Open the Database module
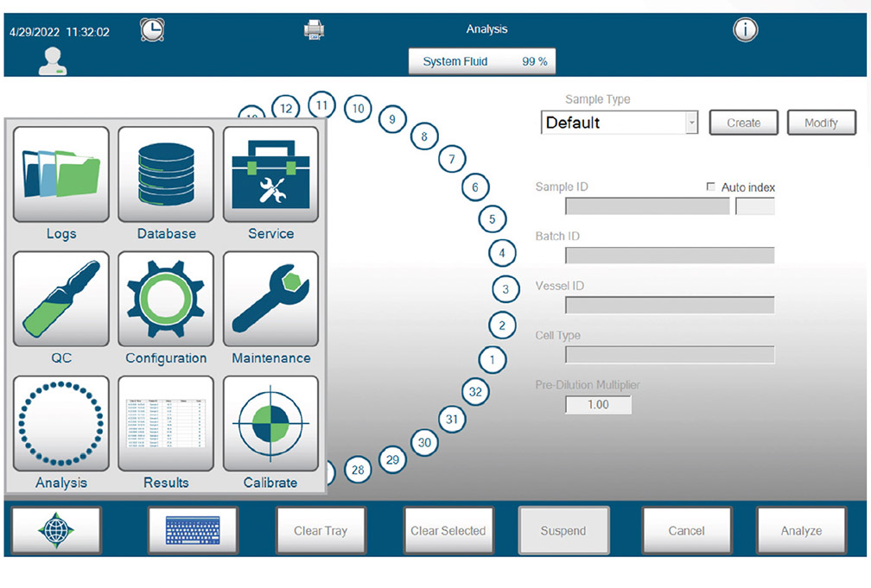 click(166, 175)
